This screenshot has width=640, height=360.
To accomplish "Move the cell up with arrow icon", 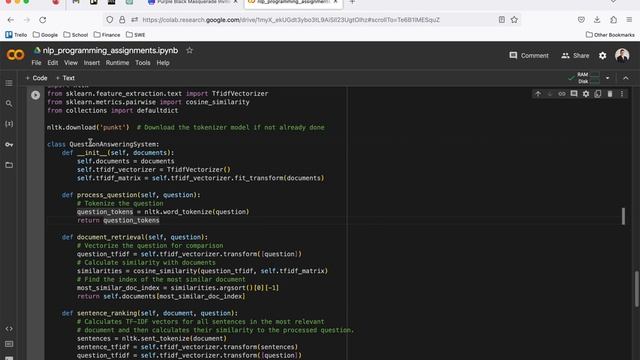I will click(538, 94).
